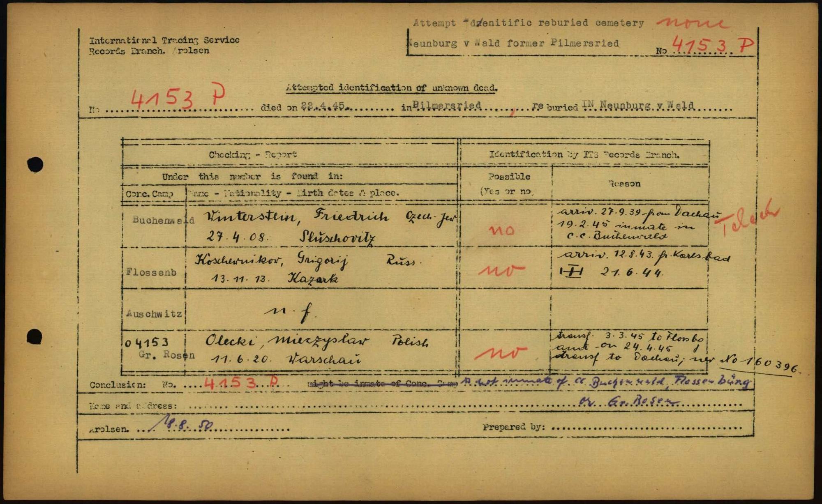The image size is (822, 504).
Task: Click the 'n. f.' entry in Auschwitz row
Action: click(x=290, y=312)
